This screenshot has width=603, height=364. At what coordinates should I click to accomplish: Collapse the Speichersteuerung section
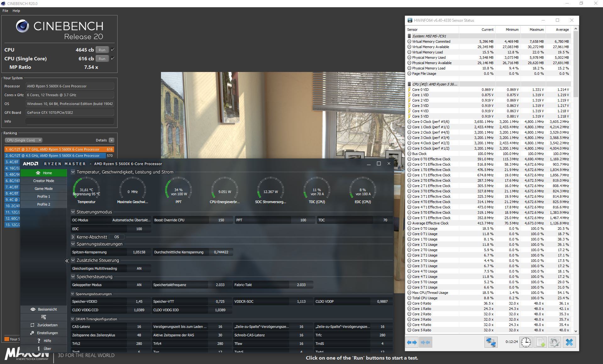coord(73,277)
